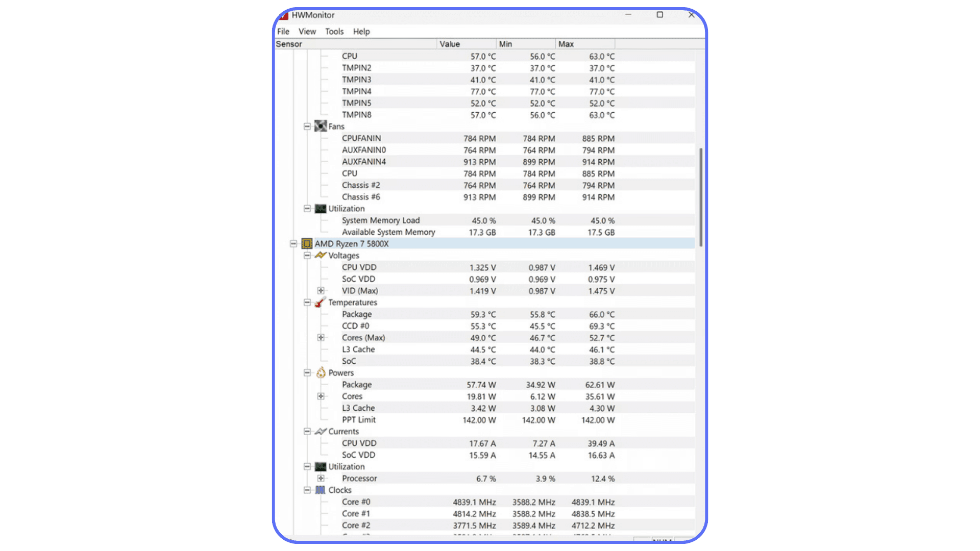The height and width of the screenshot is (551, 980).
Task: Click the vertical scrollbar thumb
Action: click(701, 197)
